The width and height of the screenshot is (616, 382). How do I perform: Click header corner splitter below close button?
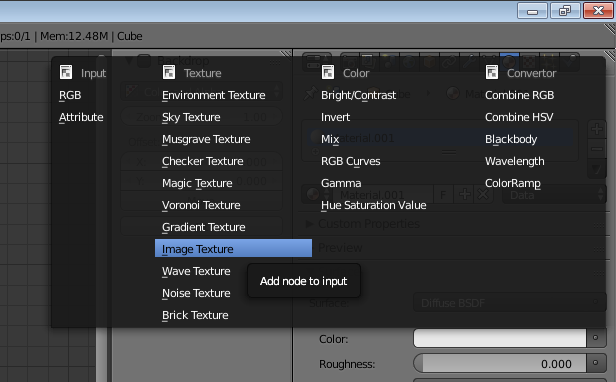(x=610, y=28)
